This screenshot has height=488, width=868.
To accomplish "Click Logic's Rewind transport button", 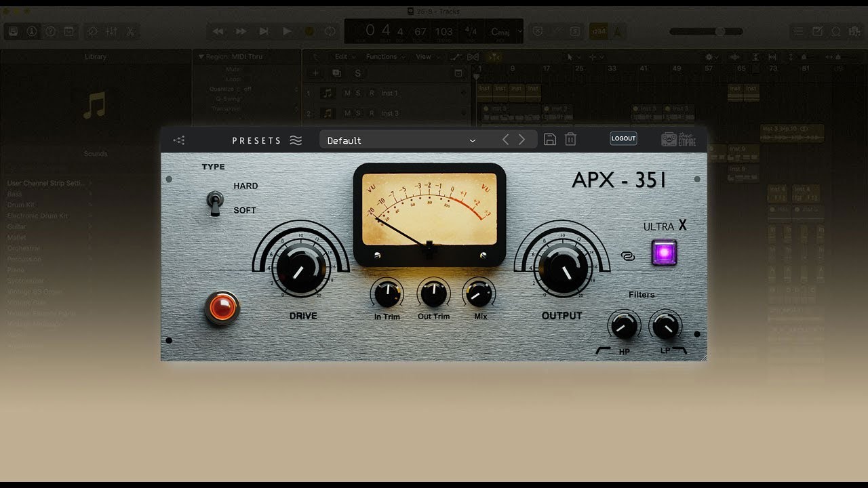I will coord(218,31).
